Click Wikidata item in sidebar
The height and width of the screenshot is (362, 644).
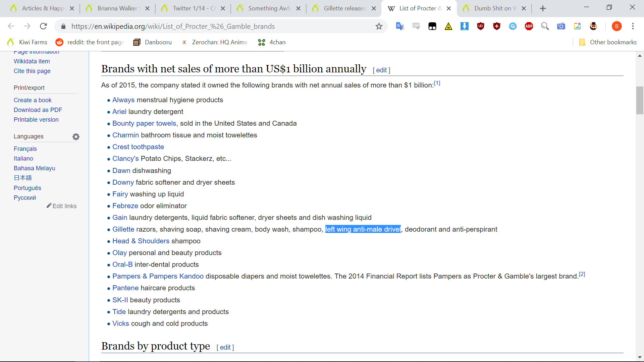[x=32, y=61]
